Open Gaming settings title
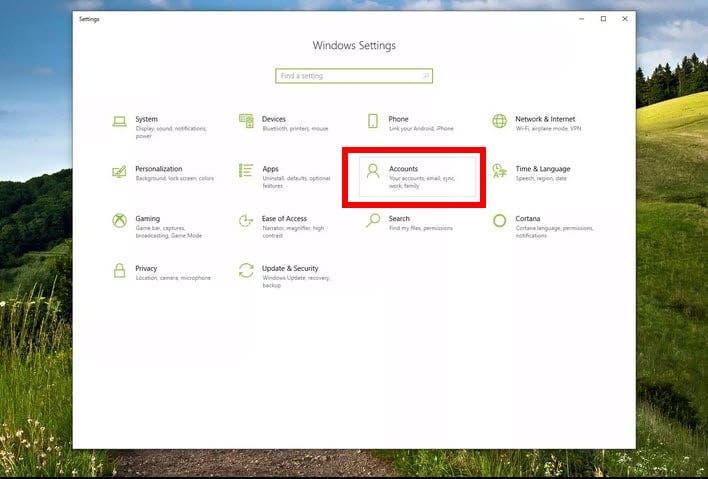The width and height of the screenshot is (708, 479). [148, 219]
